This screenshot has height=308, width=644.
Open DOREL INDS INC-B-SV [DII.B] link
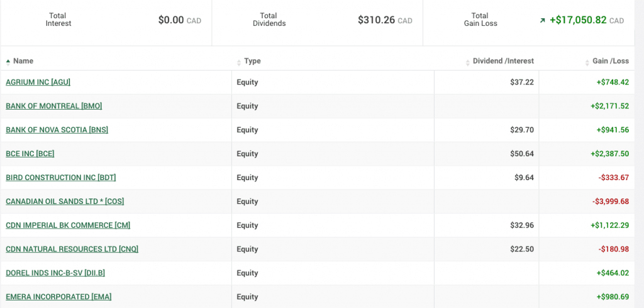pyautogui.click(x=55, y=273)
